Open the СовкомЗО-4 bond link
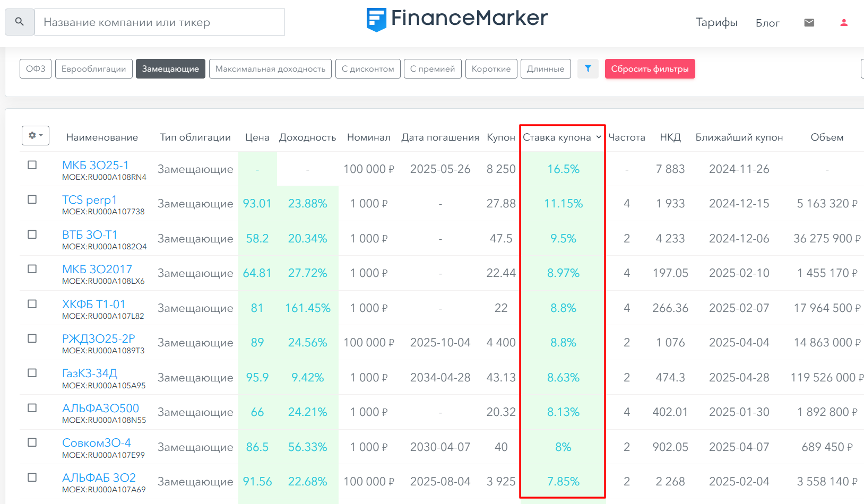864x504 pixels. tap(97, 442)
